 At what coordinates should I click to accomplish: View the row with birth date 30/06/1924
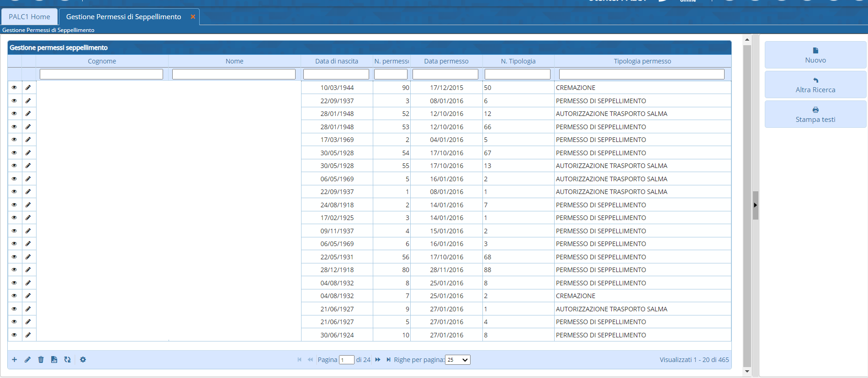coord(14,335)
